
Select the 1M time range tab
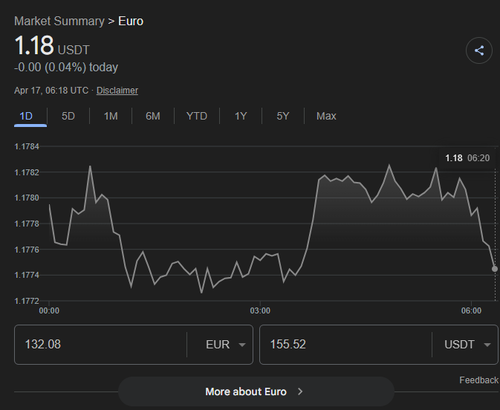[x=111, y=116]
